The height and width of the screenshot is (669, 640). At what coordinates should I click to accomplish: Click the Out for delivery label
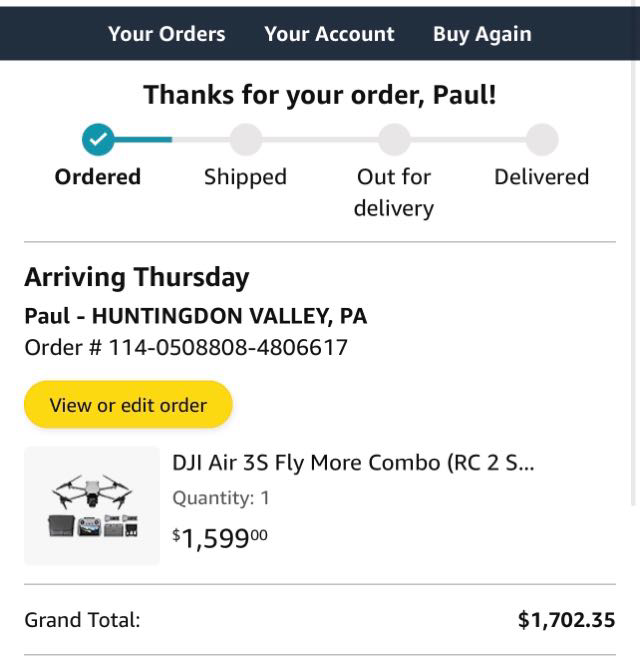pos(394,192)
